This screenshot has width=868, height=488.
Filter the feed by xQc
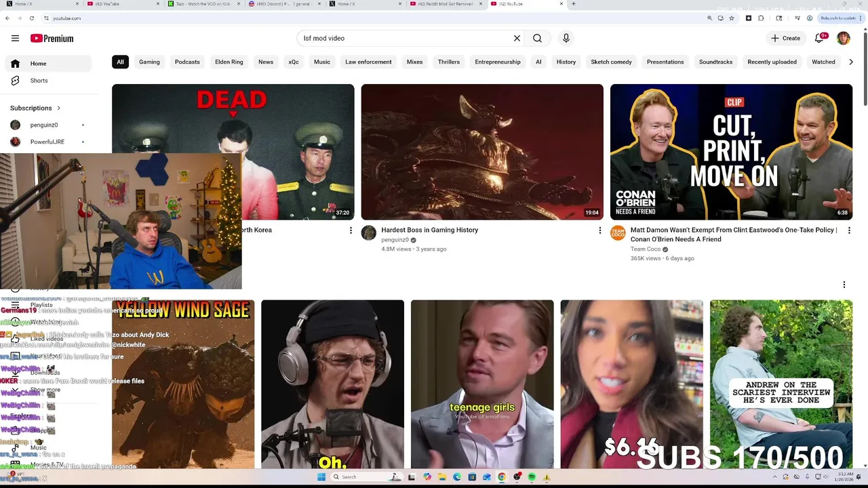[x=294, y=62]
